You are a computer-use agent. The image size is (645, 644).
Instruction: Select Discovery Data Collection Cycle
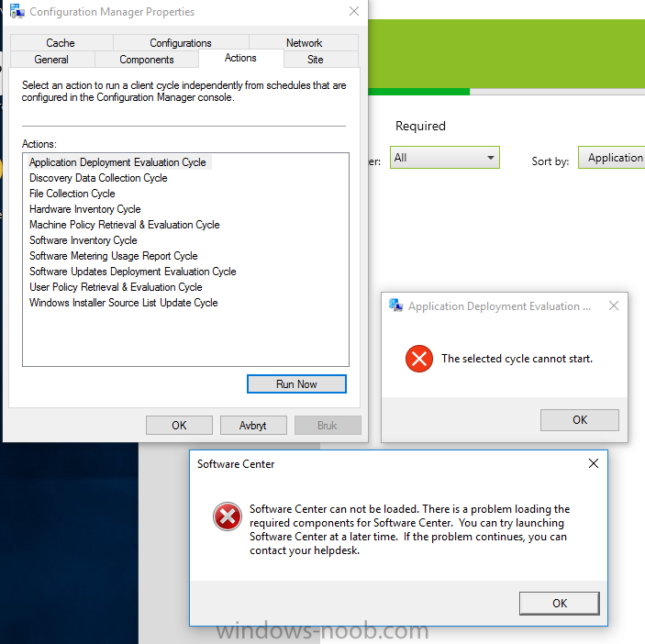tap(98, 178)
